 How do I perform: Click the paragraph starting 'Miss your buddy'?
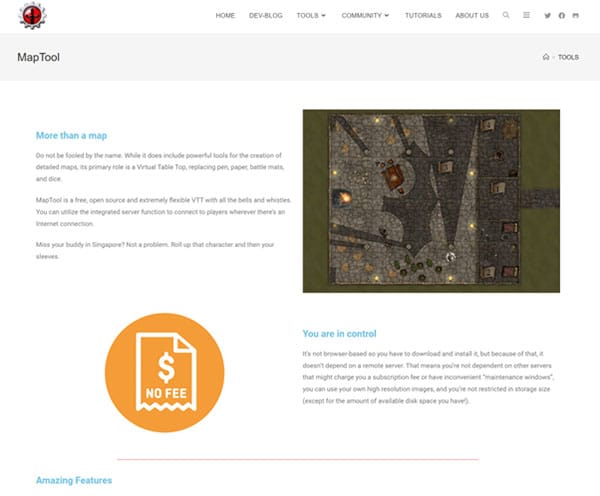pyautogui.click(x=155, y=250)
